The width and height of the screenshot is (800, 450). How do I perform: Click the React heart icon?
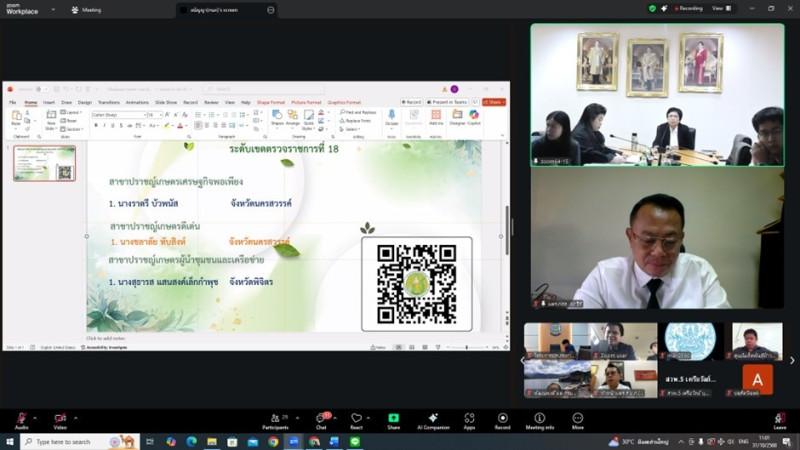356,420
